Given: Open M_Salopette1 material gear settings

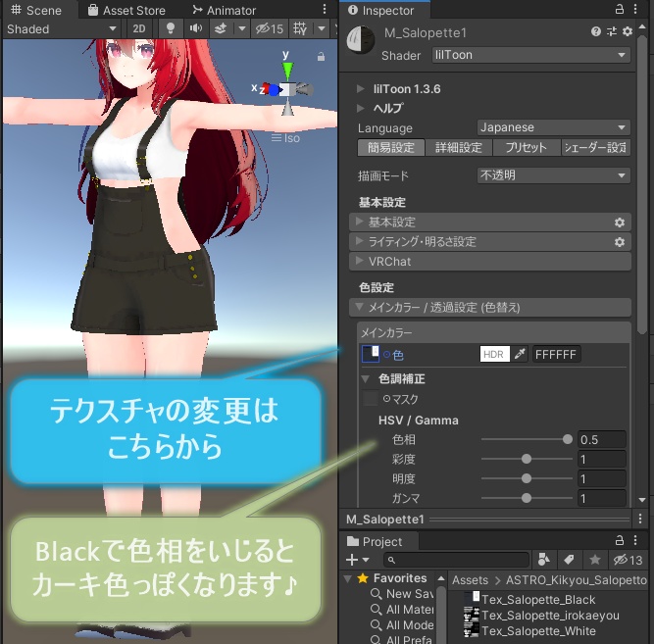Looking at the screenshot, I should (627, 31).
